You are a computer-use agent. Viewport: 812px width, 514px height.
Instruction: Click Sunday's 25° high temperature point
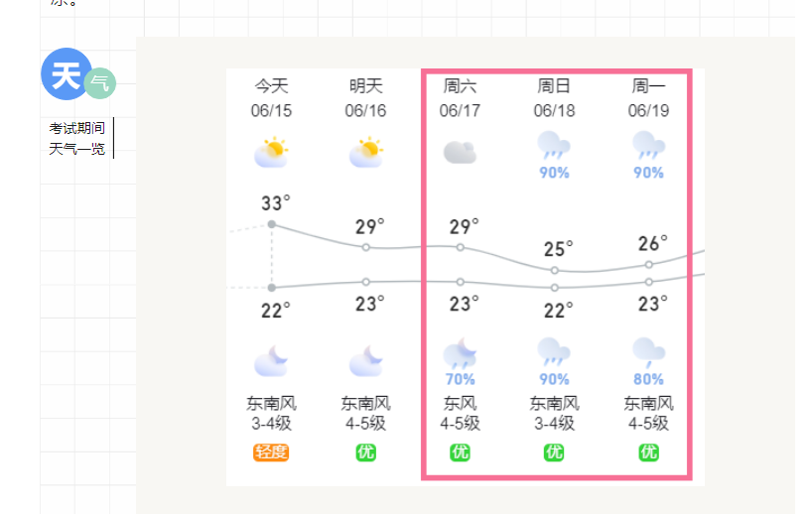click(555, 270)
